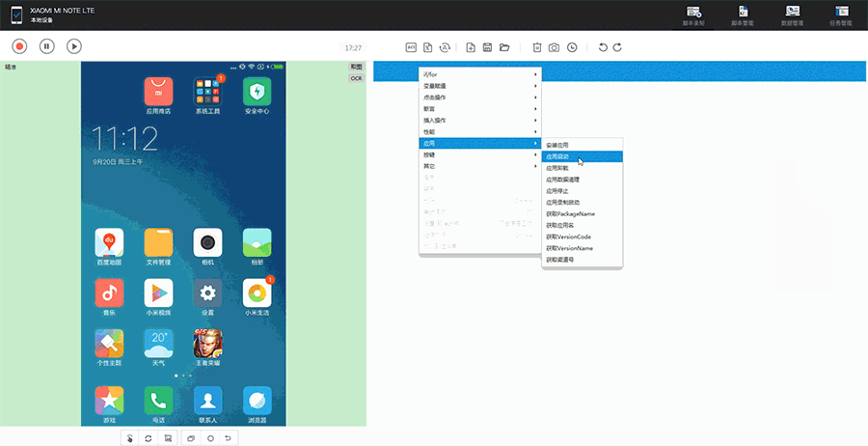Click the play script button
Image resolution: width=868 pixels, height=446 pixels.
[74, 46]
